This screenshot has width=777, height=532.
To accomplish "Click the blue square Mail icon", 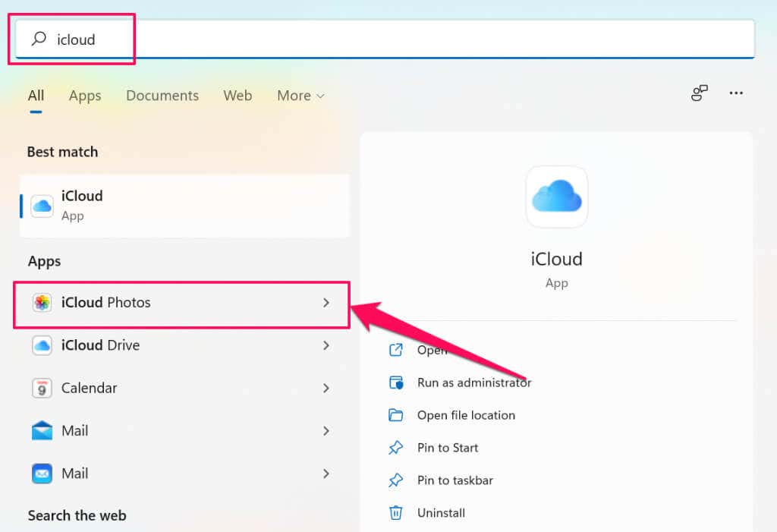I will click(42, 474).
